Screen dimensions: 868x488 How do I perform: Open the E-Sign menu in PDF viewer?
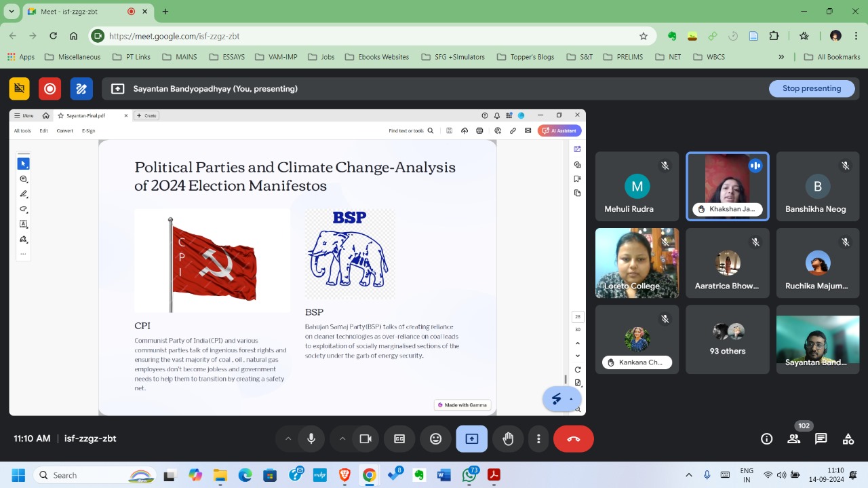(x=89, y=131)
